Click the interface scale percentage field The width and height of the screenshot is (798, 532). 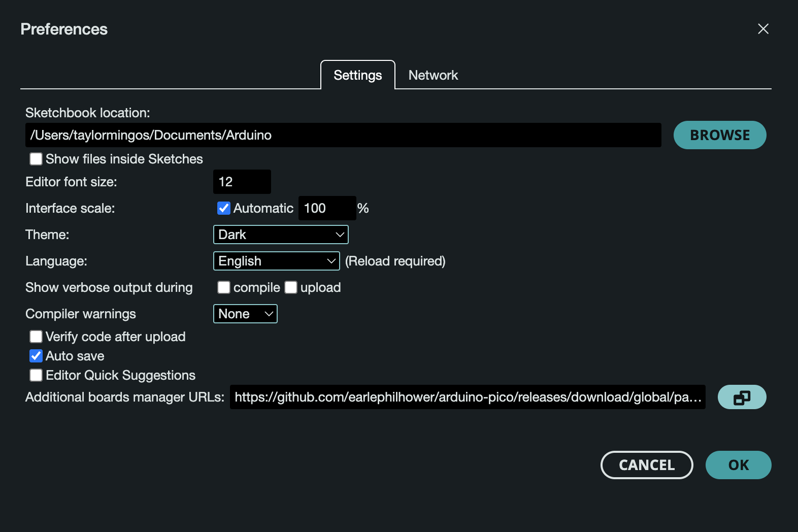click(x=327, y=208)
